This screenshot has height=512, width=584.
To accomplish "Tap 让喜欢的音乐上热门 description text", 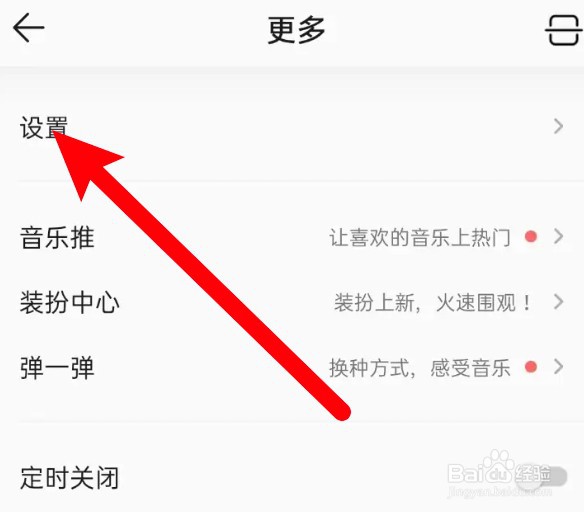I will point(420,237).
